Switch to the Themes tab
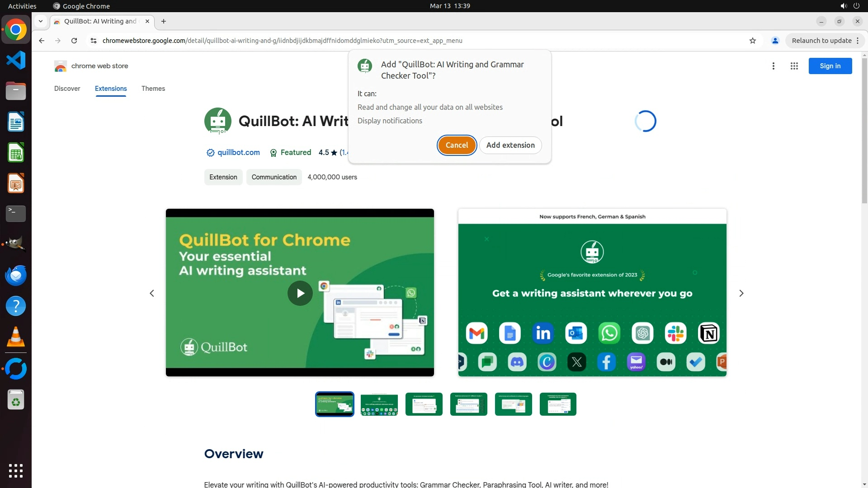This screenshot has height=488, width=868. pos(153,89)
